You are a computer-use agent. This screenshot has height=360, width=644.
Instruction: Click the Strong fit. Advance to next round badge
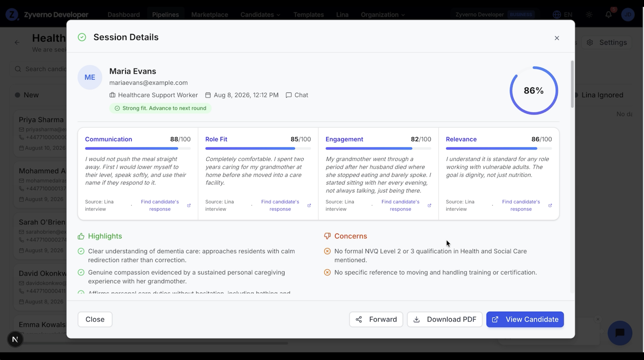[160, 108]
